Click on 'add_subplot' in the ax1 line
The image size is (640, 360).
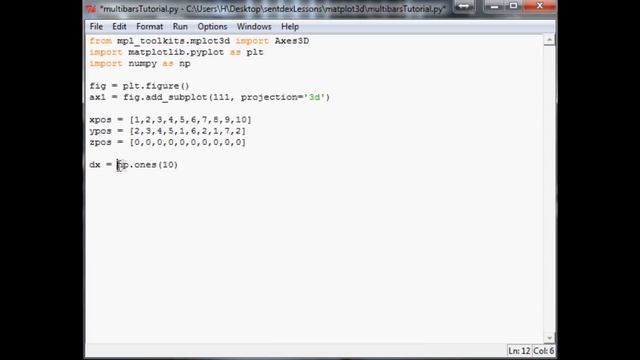click(x=177, y=98)
